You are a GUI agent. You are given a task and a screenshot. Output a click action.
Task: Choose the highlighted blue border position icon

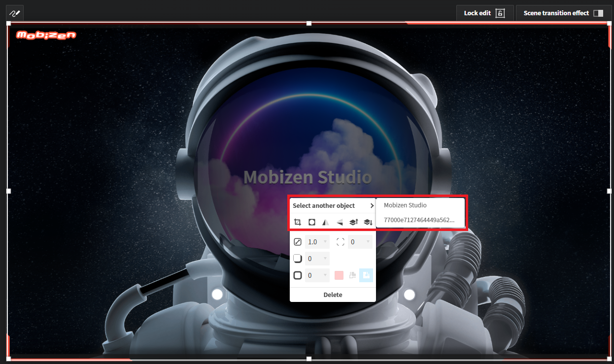pos(366,275)
